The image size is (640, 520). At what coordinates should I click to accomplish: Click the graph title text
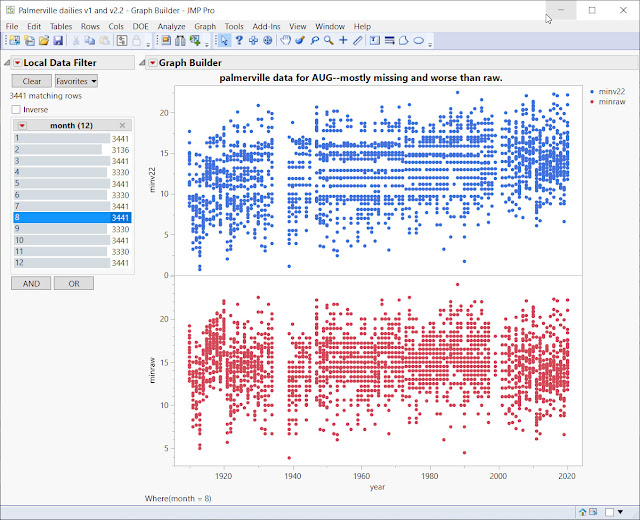point(361,78)
